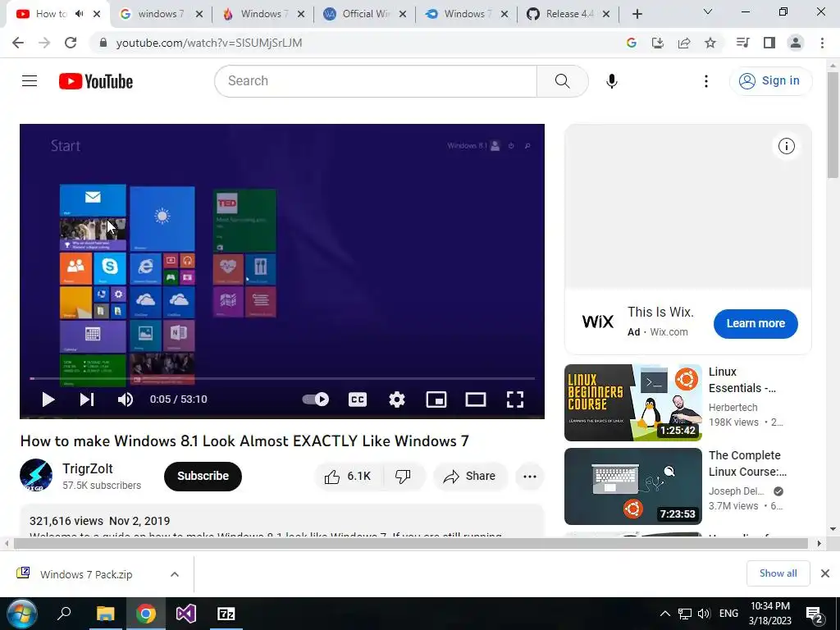Show all downloads
The width and height of the screenshot is (840, 630).
click(778, 573)
